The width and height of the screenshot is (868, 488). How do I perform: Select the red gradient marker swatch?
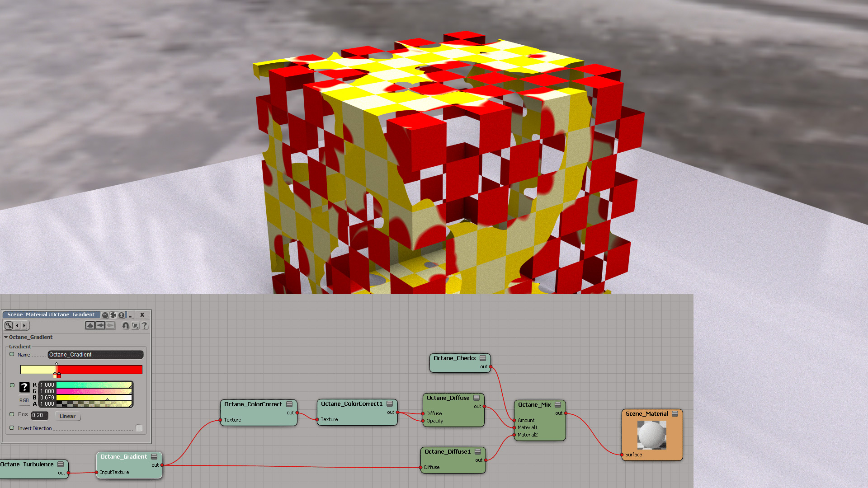click(x=59, y=375)
